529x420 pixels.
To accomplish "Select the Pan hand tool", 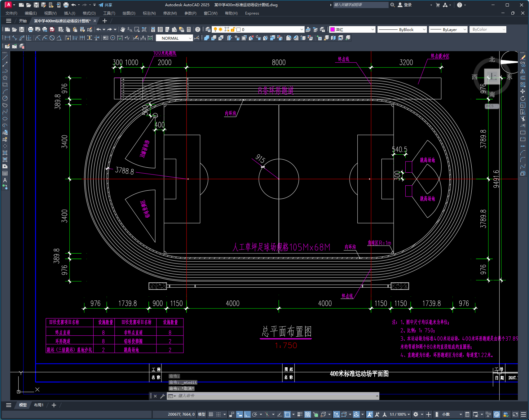I will [x=123, y=29].
